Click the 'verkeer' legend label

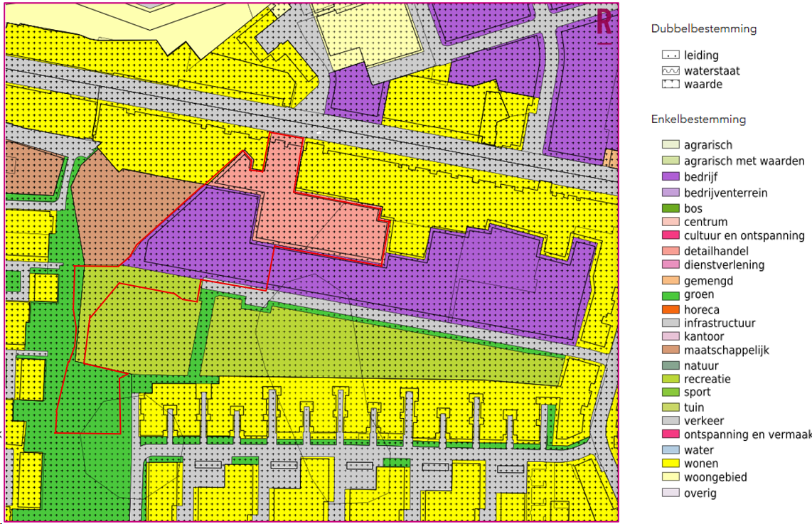point(704,421)
